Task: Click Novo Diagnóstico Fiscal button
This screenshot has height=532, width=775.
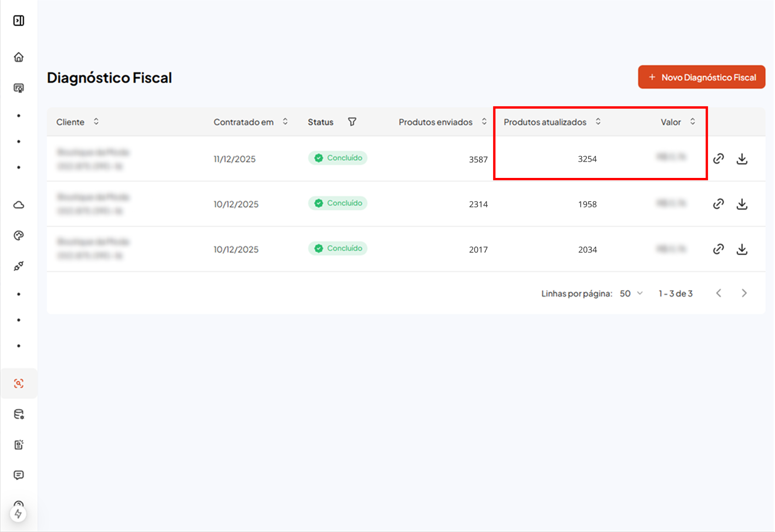Action: point(702,77)
